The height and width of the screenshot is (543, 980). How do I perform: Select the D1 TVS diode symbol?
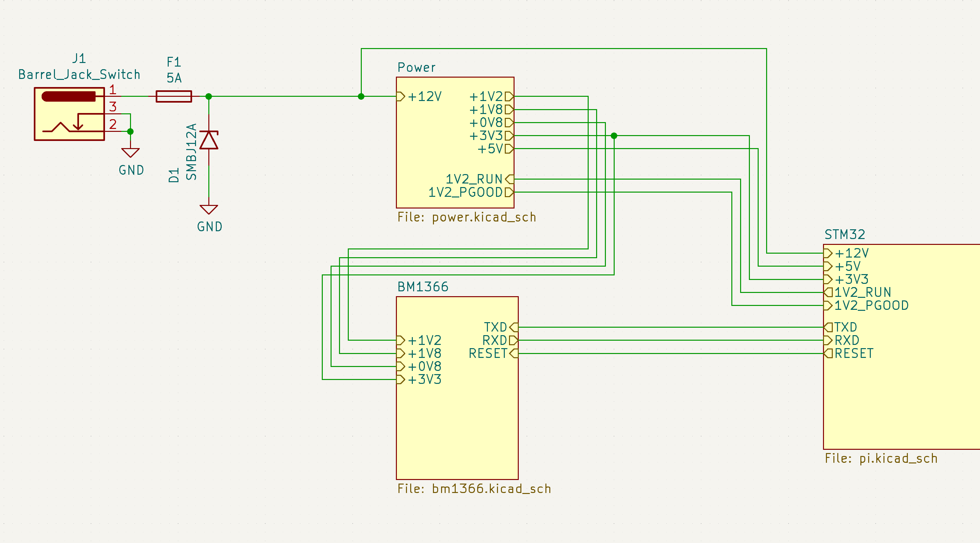pos(209,140)
